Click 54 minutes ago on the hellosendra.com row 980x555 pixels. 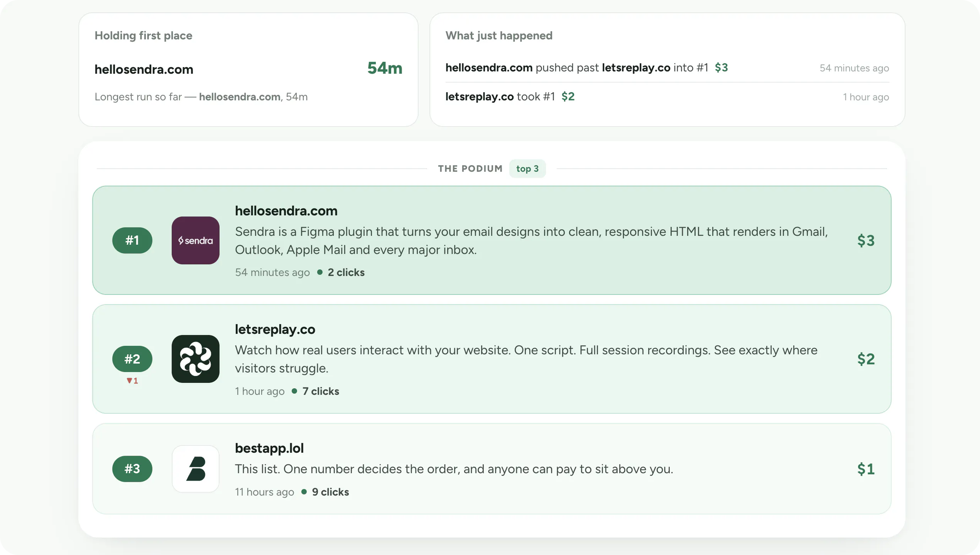[272, 272]
